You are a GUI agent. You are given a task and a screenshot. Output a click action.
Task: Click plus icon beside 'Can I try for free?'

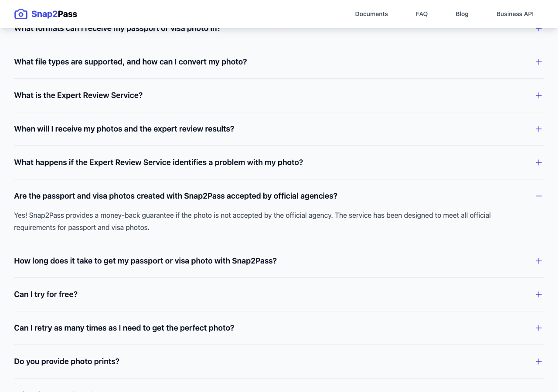(x=539, y=294)
